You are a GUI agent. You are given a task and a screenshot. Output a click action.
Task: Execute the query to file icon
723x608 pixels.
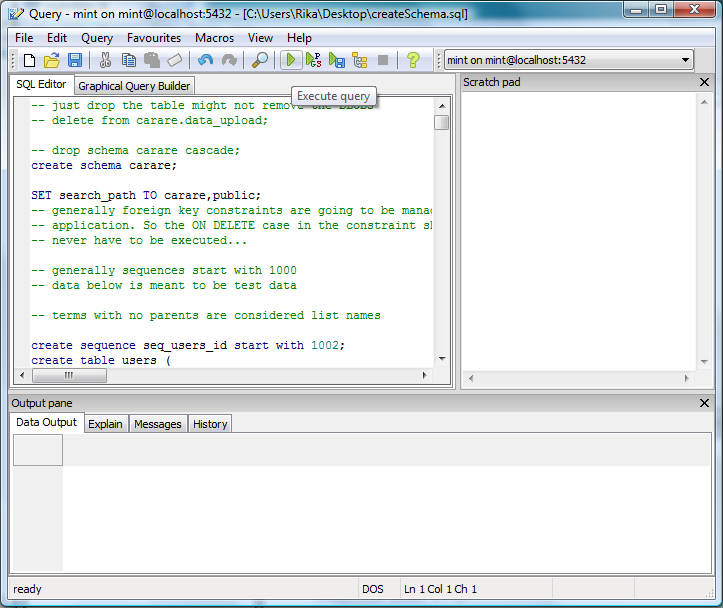click(337, 60)
